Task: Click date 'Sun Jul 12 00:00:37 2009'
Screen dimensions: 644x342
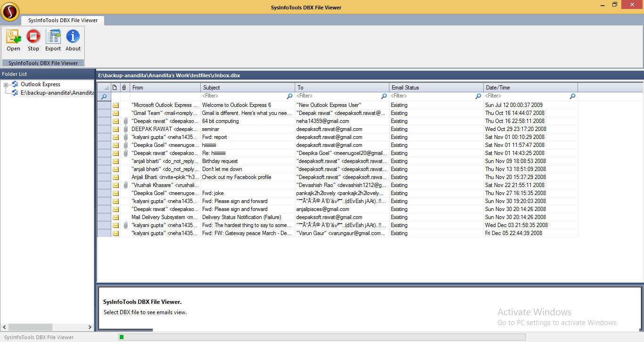Action: click(x=531, y=105)
